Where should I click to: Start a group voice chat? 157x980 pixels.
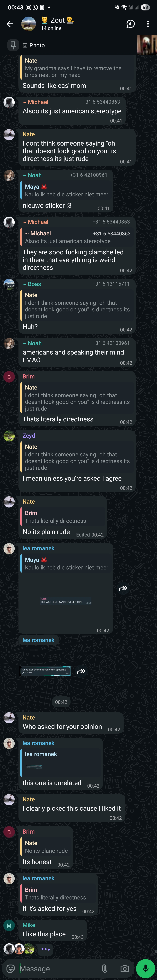click(x=130, y=24)
